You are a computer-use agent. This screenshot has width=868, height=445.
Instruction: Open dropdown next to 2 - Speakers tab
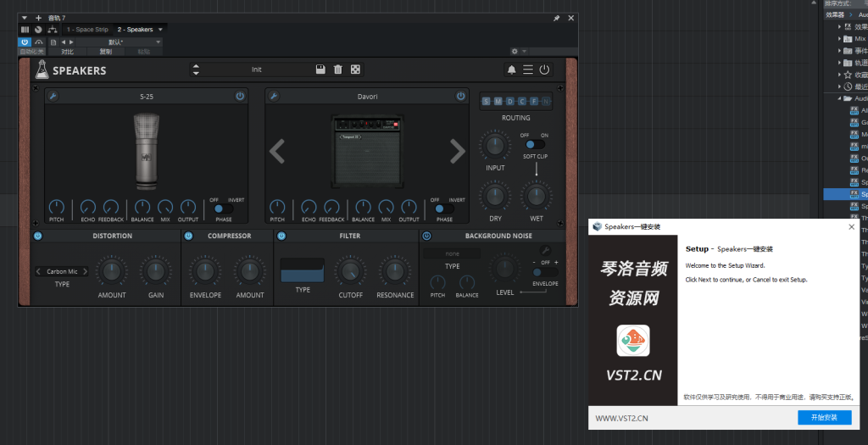(161, 30)
